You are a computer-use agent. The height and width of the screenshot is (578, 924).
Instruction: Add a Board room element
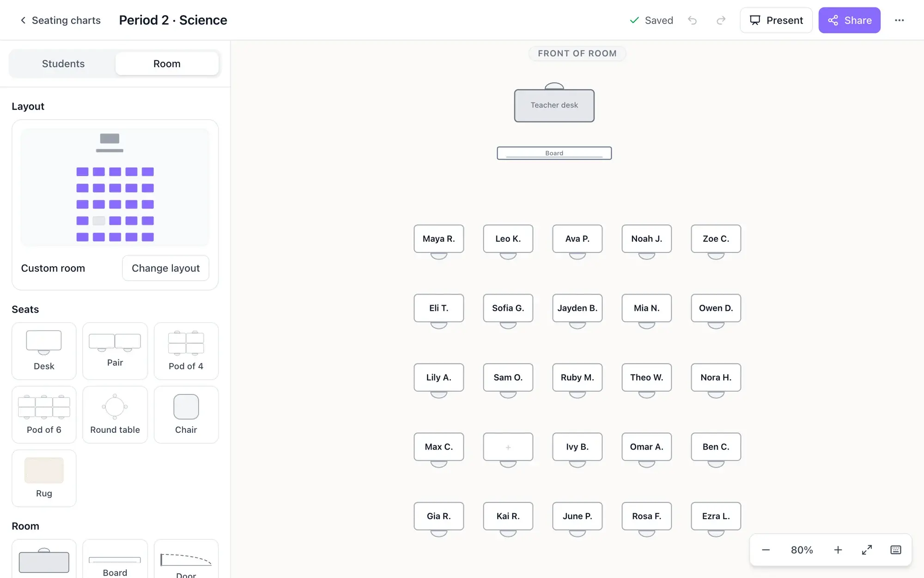pyautogui.click(x=115, y=559)
